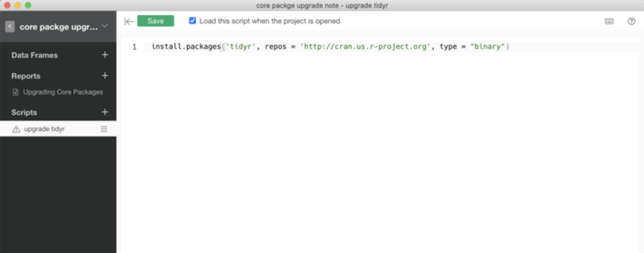Open the upgrade tidyr hamburger menu
Screen dimensions: 644x253
point(104,129)
